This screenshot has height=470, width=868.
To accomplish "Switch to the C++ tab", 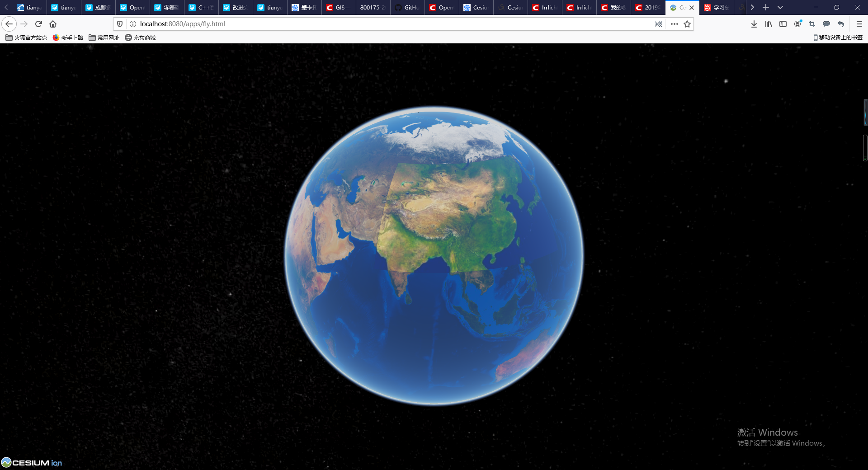I will click(x=202, y=7).
